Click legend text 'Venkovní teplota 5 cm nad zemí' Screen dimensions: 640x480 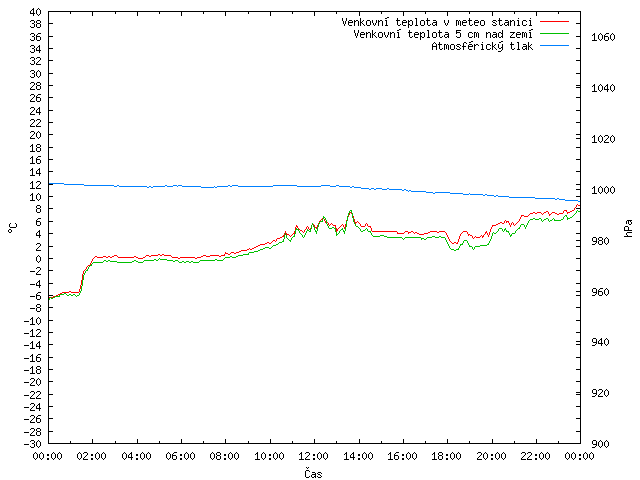(443, 34)
